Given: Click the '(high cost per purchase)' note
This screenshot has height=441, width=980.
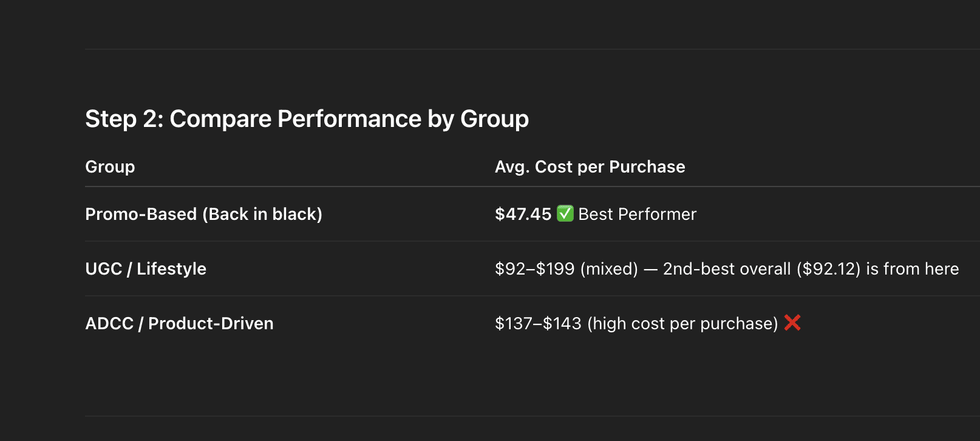Looking at the screenshot, I should (682, 324).
